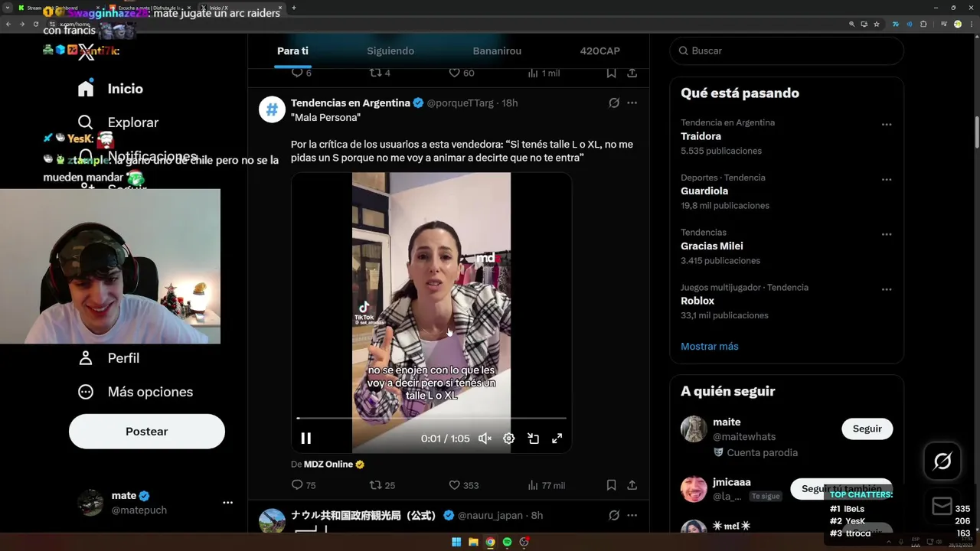Reply to upper post with 6 comments
The image size is (980, 551).
pyautogui.click(x=302, y=73)
